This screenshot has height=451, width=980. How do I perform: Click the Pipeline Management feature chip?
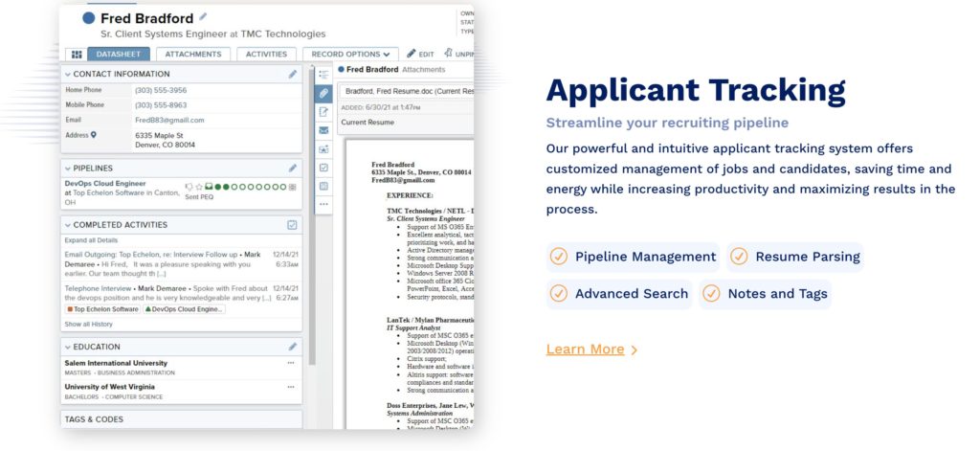point(634,257)
